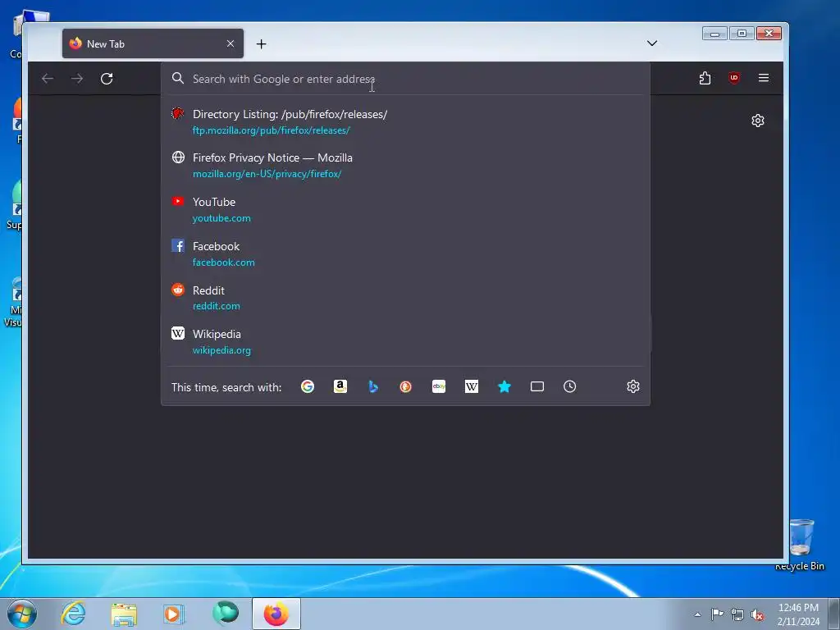Screen dimensions: 840x630
Task: Search bookmarks using the star icon
Action: (504, 386)
